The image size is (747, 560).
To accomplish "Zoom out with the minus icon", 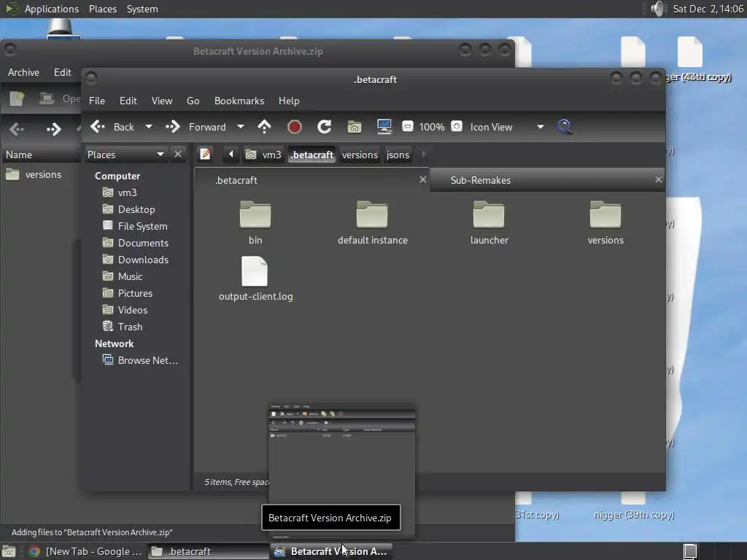I will [407, 126].
